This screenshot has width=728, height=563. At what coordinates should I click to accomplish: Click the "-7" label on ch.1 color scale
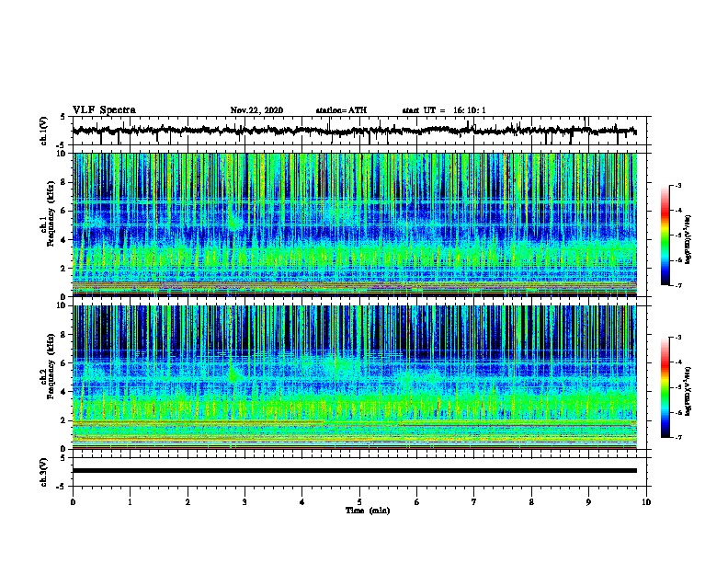tap(677, 285)
